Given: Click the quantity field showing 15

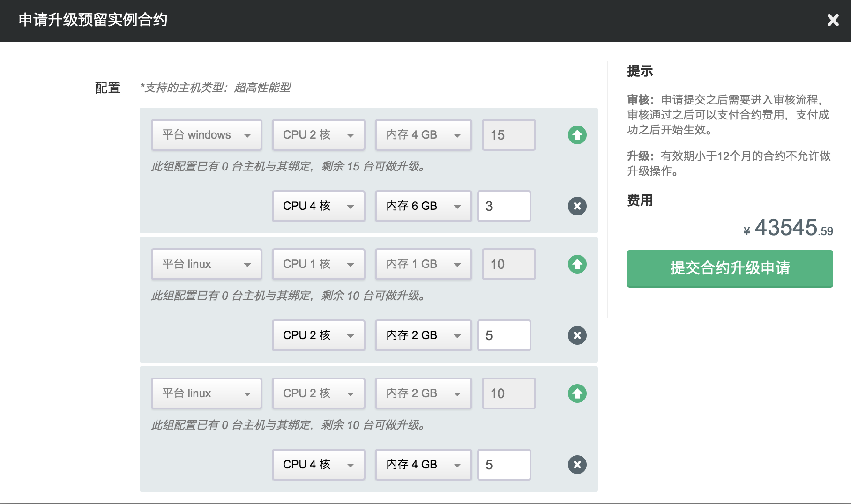Looking at the screenshot, I should (508, 135).
